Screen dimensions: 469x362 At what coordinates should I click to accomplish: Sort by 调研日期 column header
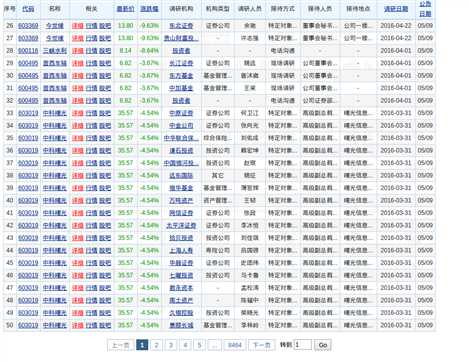coord(396,9)
